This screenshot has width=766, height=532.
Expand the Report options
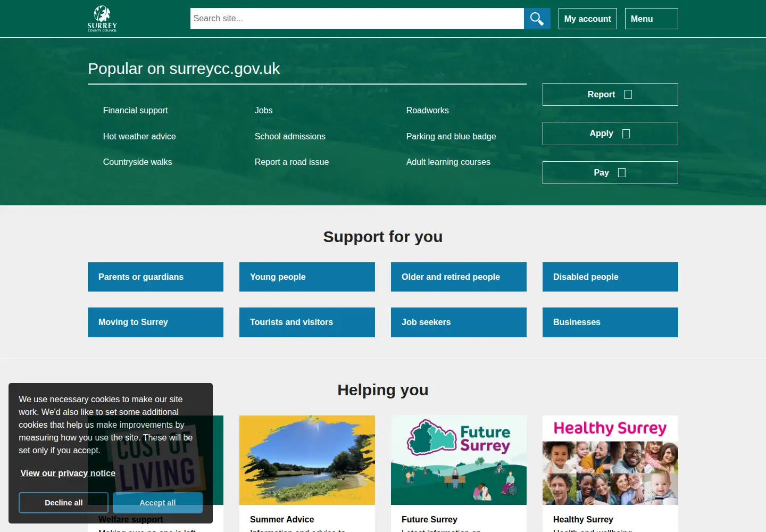tap(610, 94)
